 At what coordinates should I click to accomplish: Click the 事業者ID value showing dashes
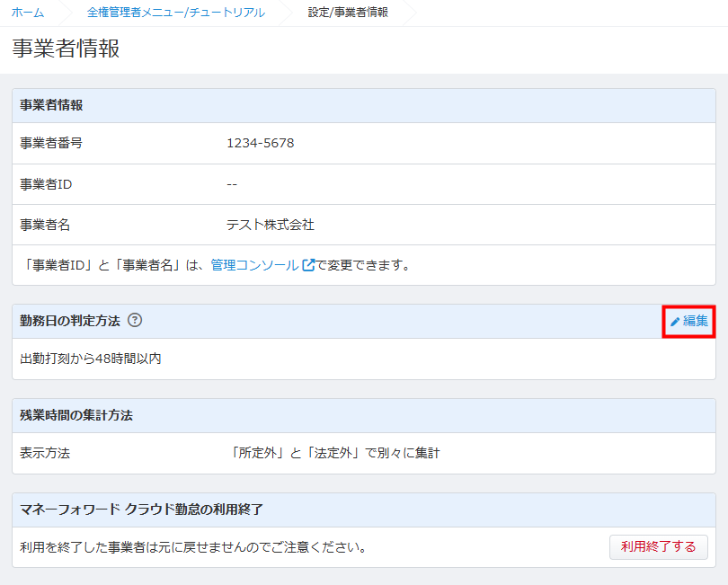[x=232, y=184]
